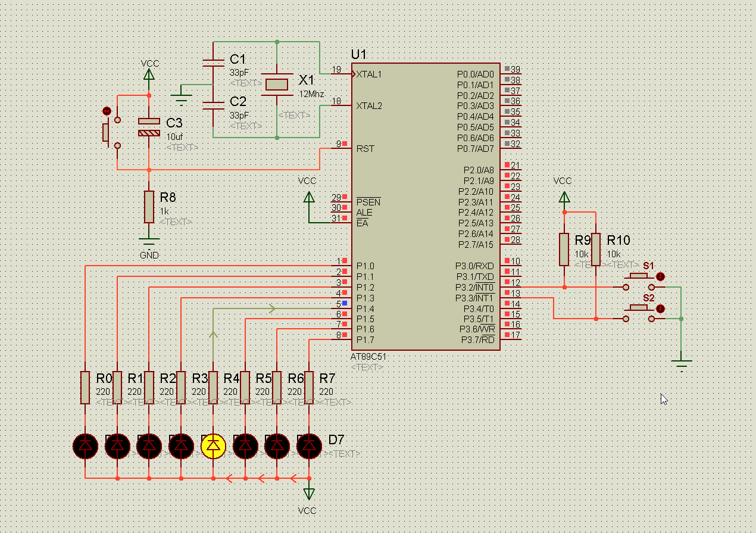Click the red state indicator at RST pin 9

coord(345,144)
